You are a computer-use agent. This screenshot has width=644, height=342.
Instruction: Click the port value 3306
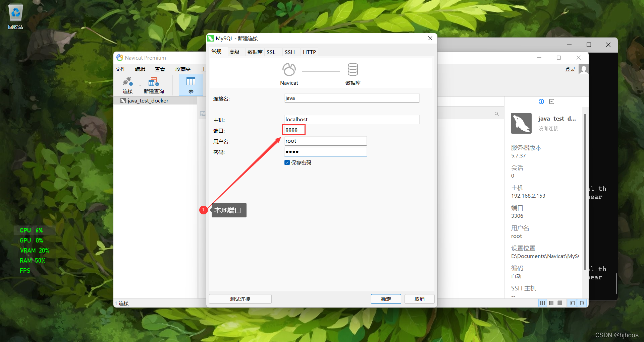pos(517,216)
